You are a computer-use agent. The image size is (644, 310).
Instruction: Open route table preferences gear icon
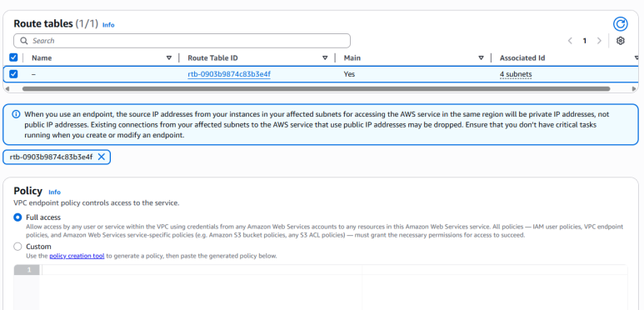[620, 41]
